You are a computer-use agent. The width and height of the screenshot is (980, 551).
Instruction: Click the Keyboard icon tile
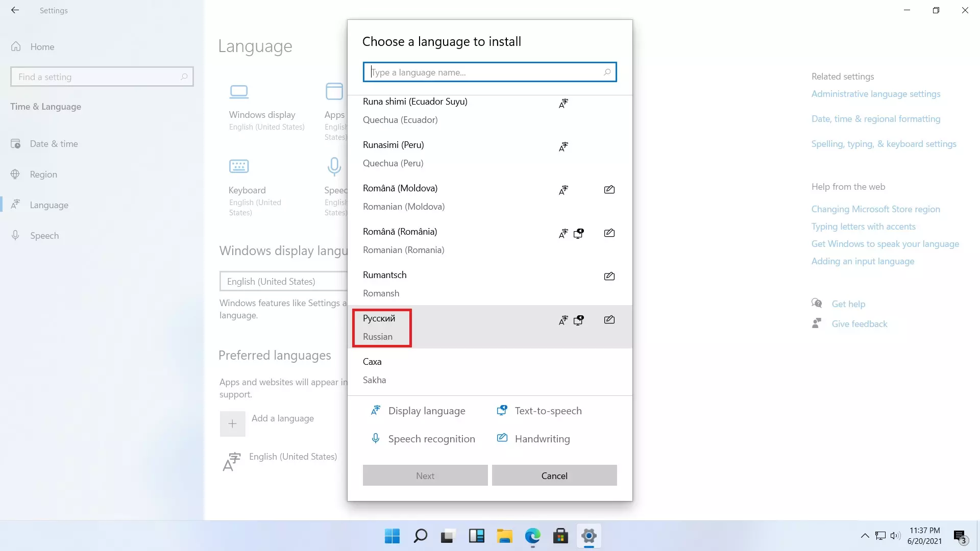(239, 166)
